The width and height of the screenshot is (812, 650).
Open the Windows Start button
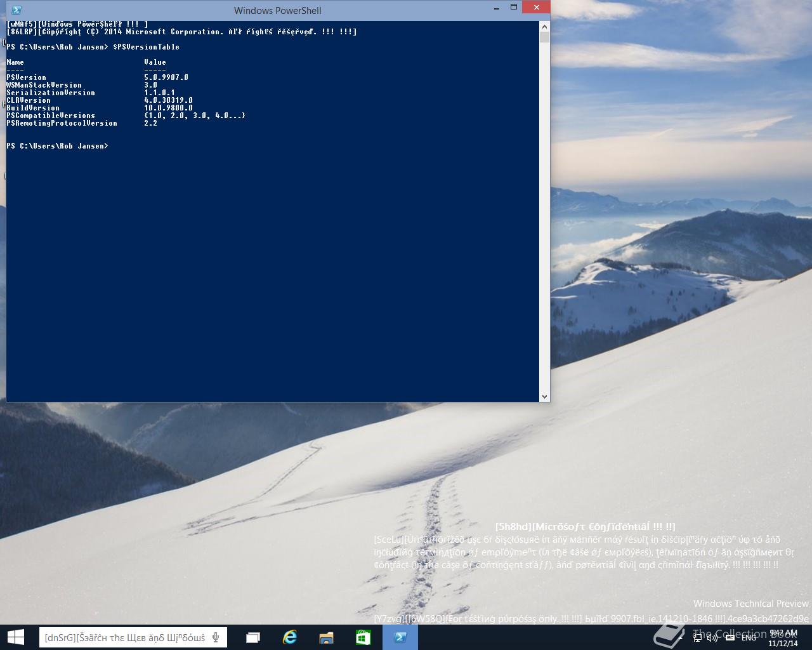[x=15, y=637]
